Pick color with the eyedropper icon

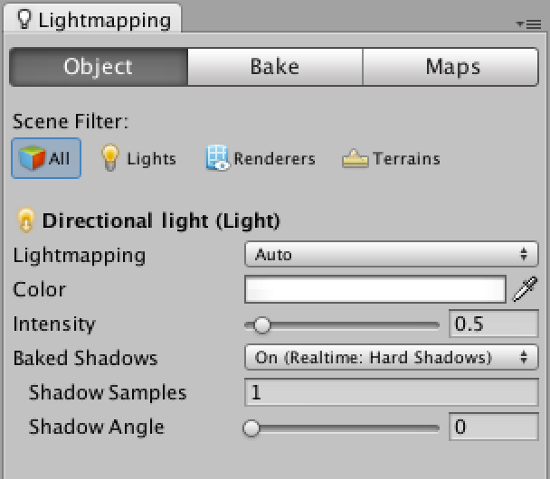pos(525,289)
